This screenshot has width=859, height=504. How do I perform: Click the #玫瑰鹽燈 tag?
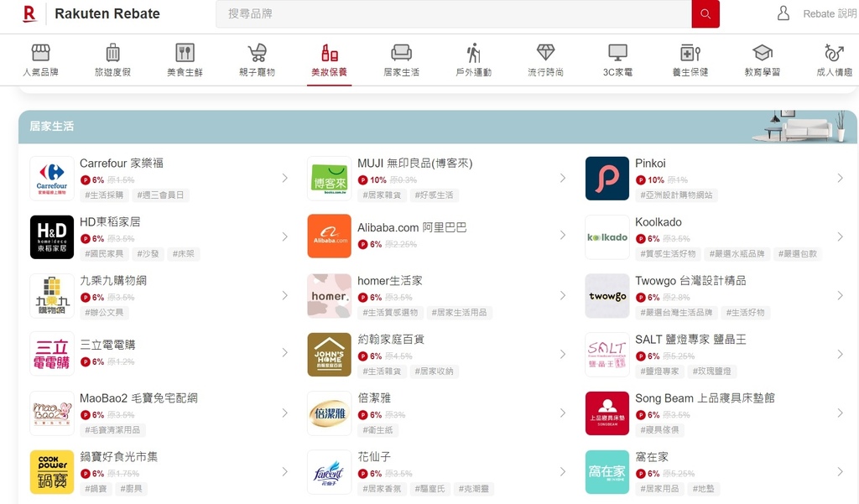pyautogui.click(x=711, y=372)
